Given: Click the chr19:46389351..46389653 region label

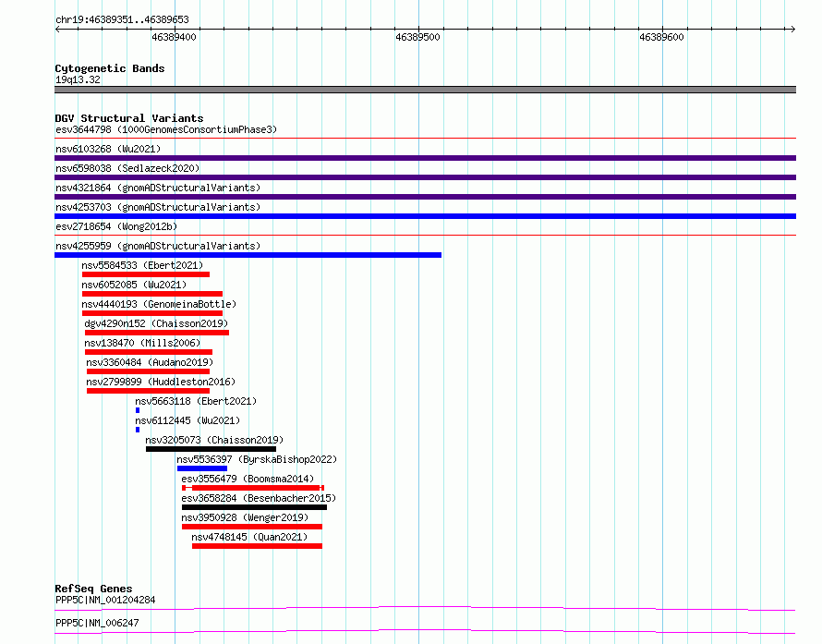Looking at the screenshot, I should pyautogui.click(x=122, y=20).
